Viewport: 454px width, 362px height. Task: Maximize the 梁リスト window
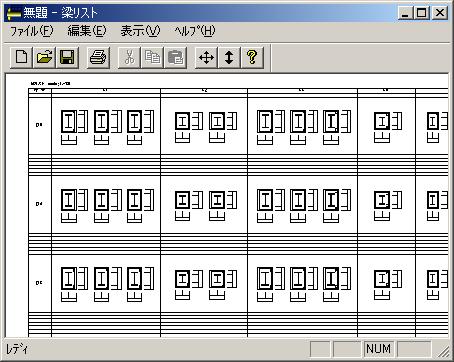click(421, 13)
